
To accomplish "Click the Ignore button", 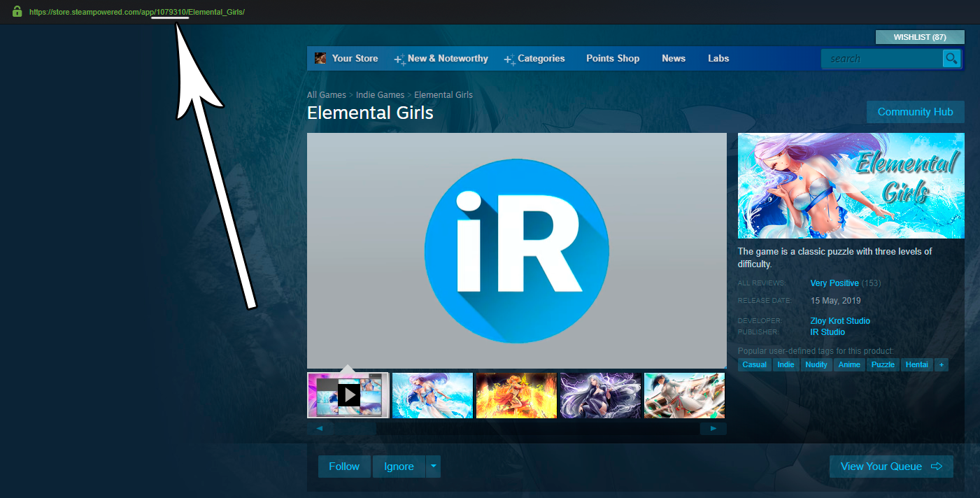I will pyautogui.click(x=399, y=467).
